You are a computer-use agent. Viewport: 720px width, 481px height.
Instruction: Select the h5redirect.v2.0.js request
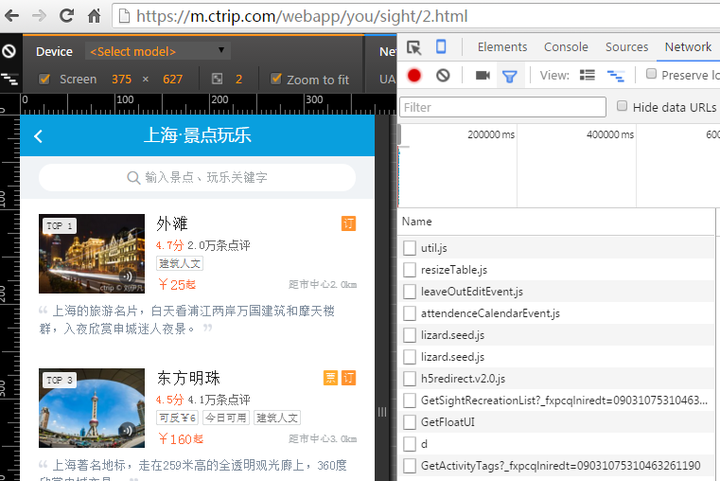556,379
